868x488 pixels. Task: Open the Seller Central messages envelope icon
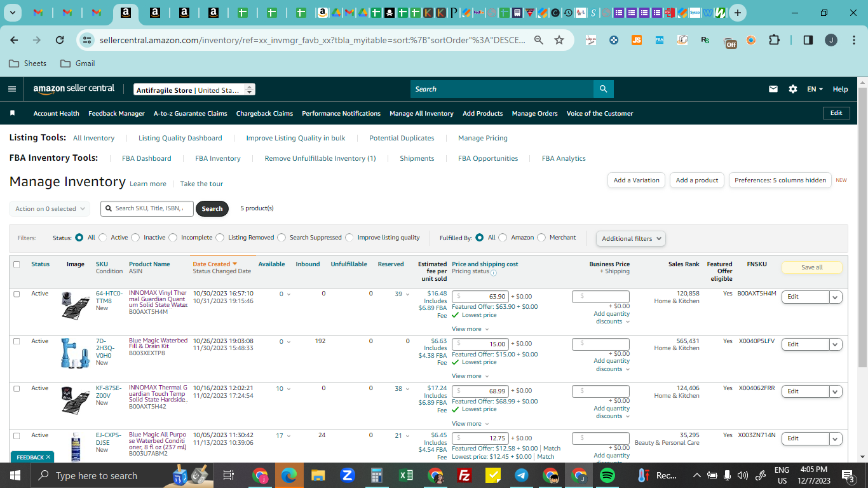click(x=773, y=89)
